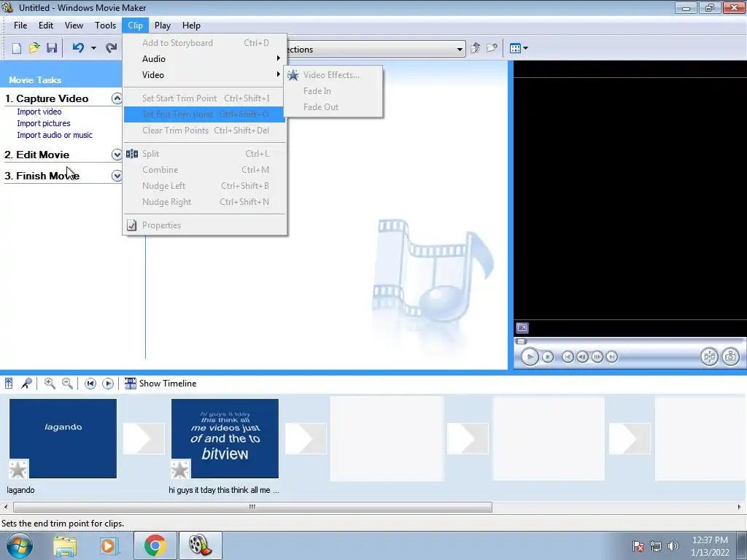The height and width of the screenshot is (560, 747).
Task: Open the File menu
Action: [x=20, y=26]
